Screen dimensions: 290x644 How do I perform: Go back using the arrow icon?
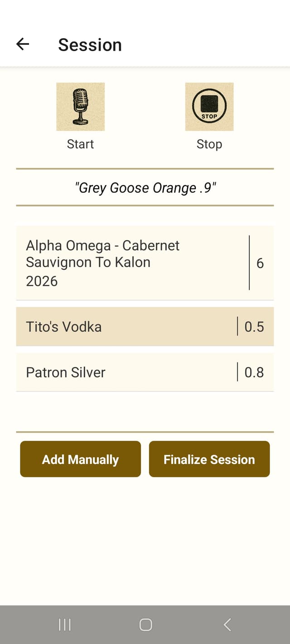pyautogui.click(x=23, y=44)
